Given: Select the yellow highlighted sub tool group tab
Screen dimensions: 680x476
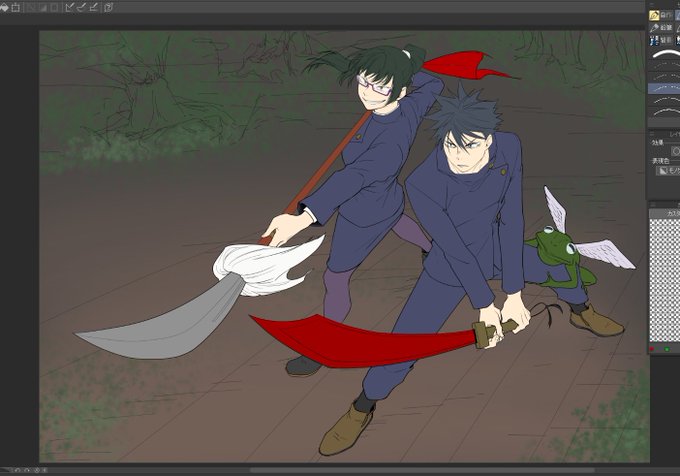Looking at the screenshot, I should (x=660, y=15).
